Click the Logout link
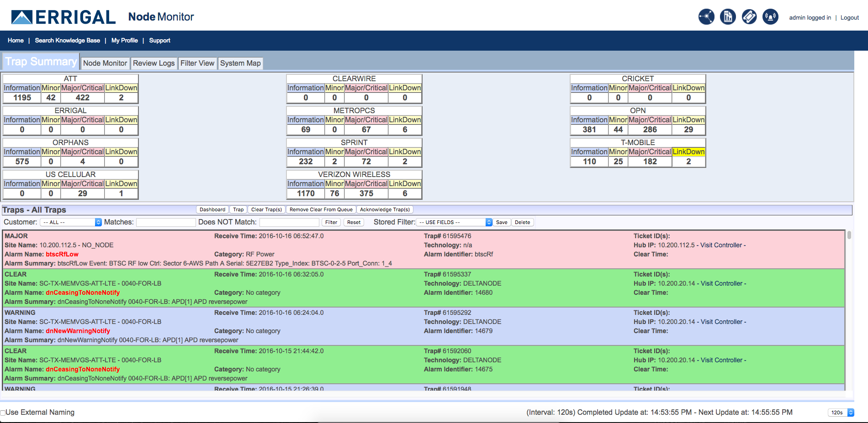 (849, 18)
